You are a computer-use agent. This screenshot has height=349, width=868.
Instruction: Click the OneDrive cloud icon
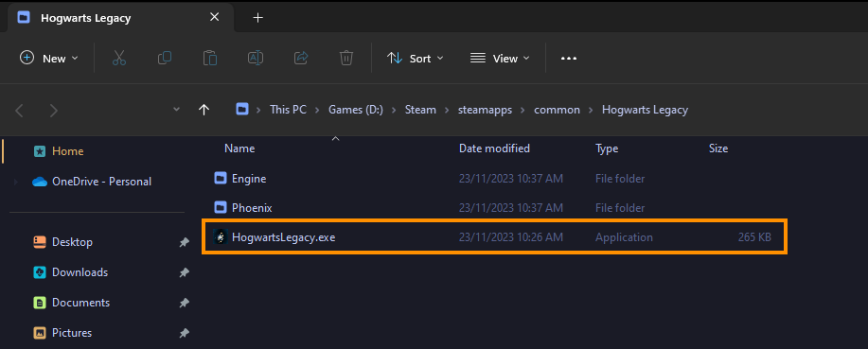[x=40, y=182]
